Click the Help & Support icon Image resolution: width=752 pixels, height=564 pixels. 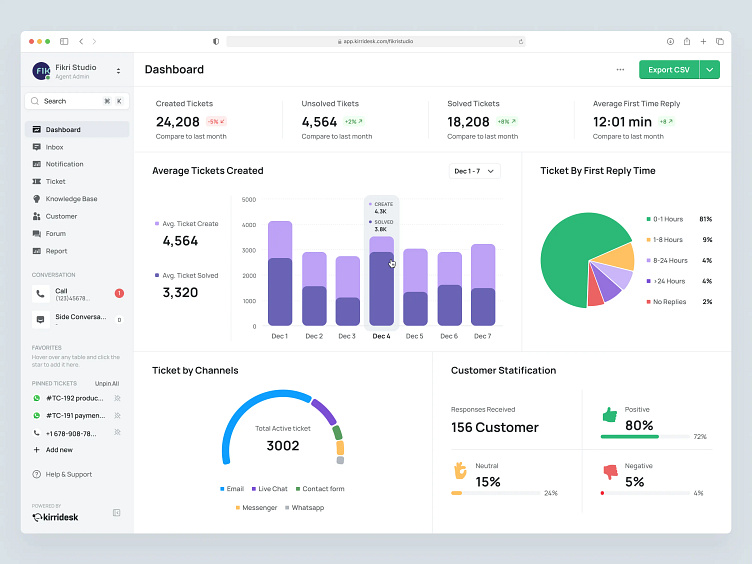[x=37, y=475]
